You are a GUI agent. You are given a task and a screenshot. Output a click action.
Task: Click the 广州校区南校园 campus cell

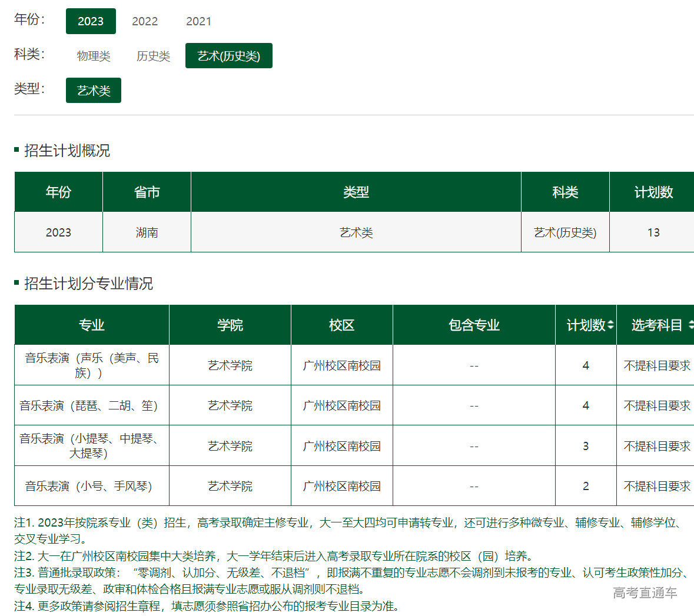point(341,365)
